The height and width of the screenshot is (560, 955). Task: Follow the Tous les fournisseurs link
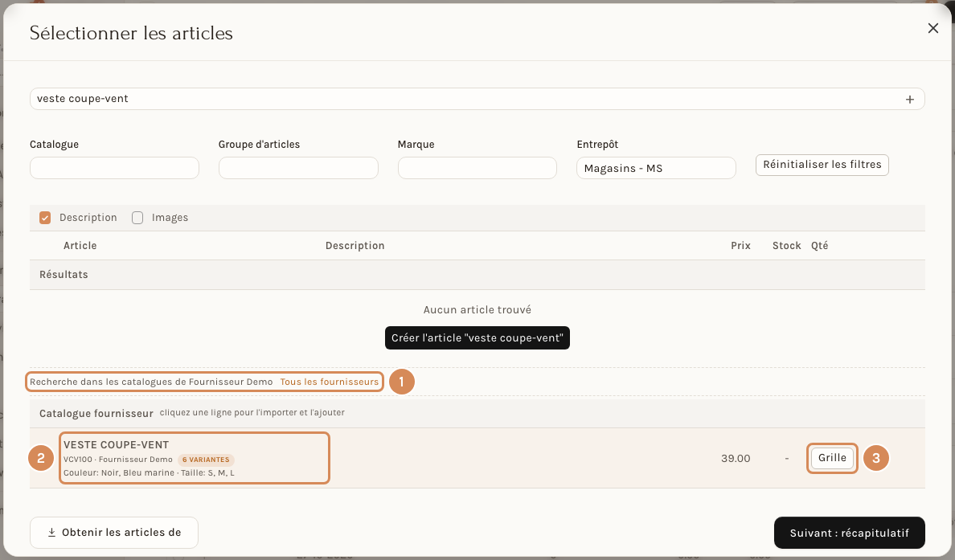click(x=330, y=382)
